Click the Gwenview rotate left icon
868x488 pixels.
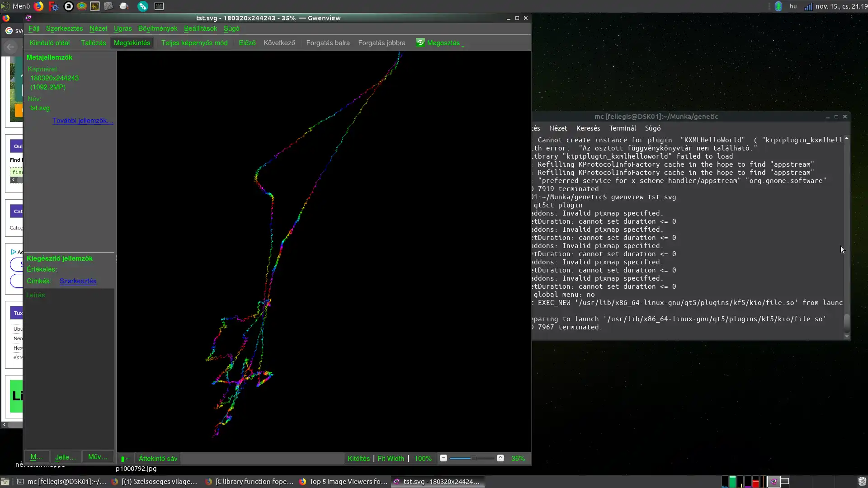[x=327, y=42]
